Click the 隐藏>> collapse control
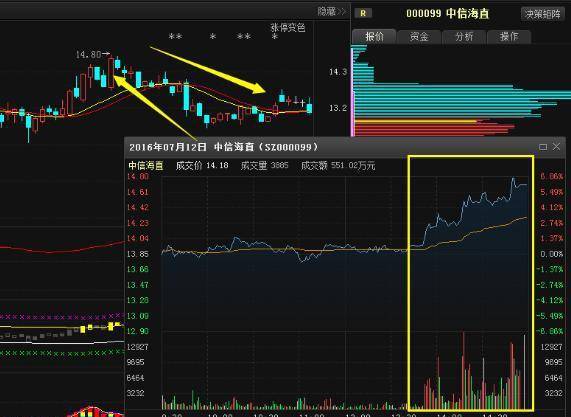 331,11
